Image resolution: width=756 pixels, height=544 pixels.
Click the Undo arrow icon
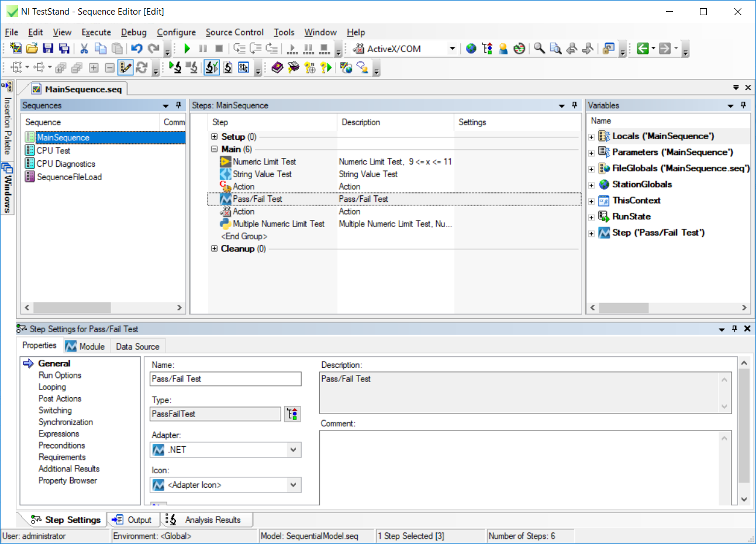click(137, 49)
